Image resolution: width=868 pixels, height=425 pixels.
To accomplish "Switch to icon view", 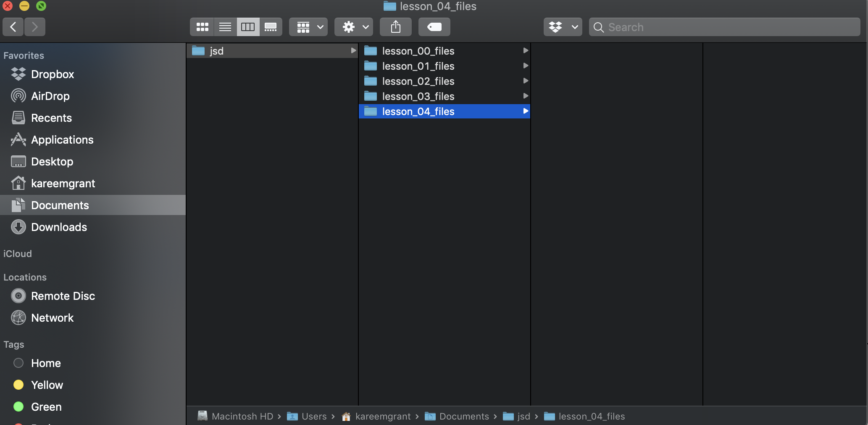I will point(203,27).
